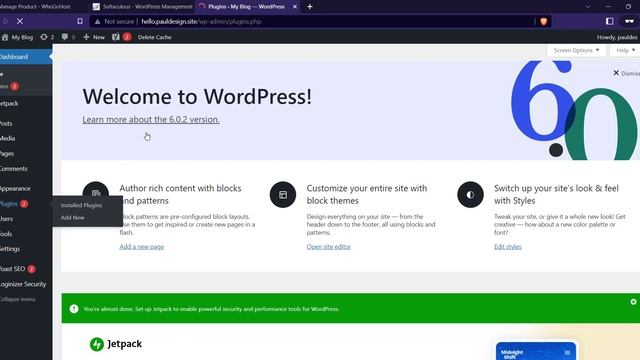Open Dashboard in the sidebar
Image resolution: width=640 pixels, height=360 pixels.
tap(25, 57)
